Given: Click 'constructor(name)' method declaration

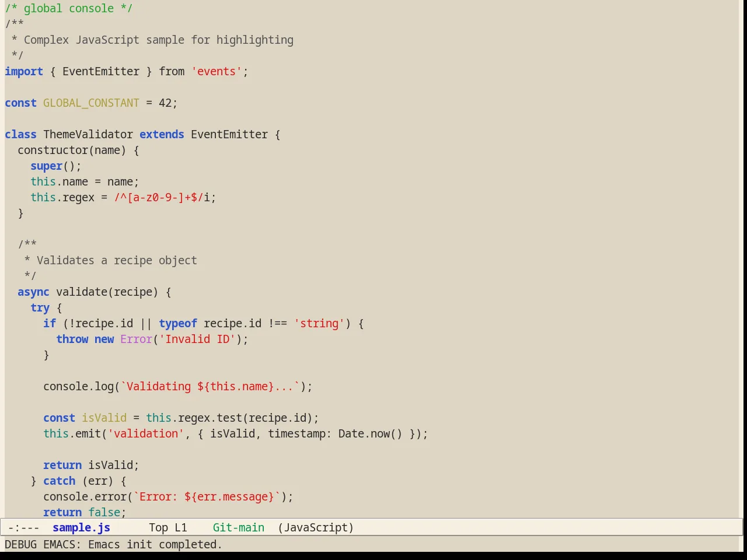Looking at the screenshot, I should coord(72,150).
